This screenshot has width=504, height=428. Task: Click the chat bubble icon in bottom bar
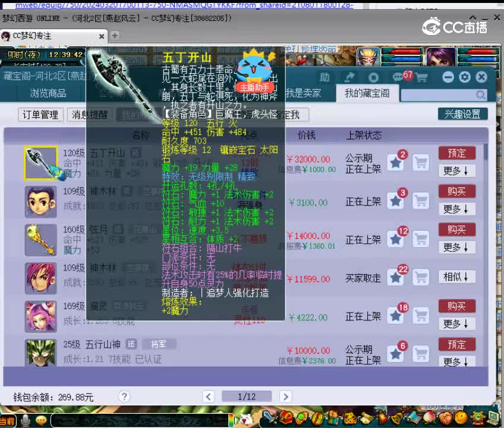pos(41,420)
